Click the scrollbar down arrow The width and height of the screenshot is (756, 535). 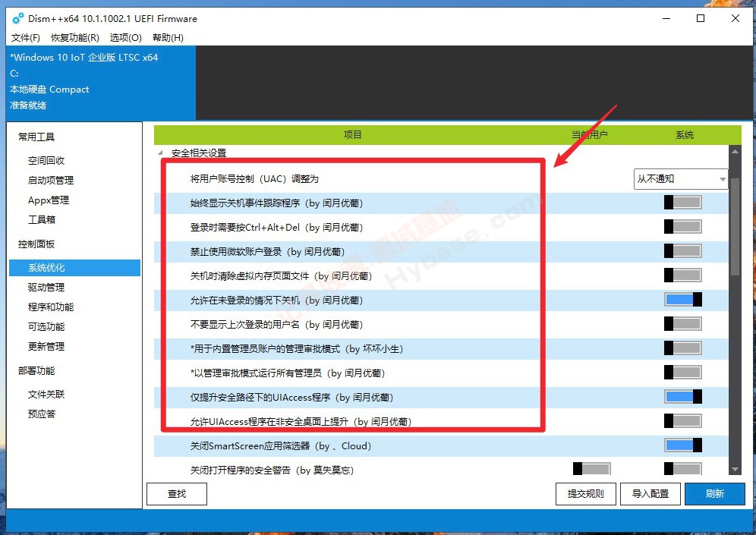(735, 469)
